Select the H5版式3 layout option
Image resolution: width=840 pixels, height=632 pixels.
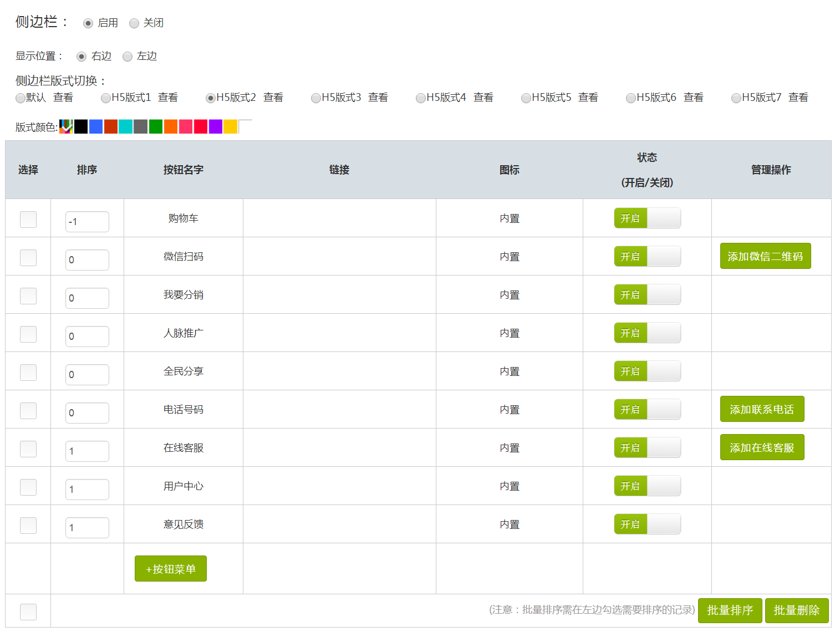click(316, 98)
